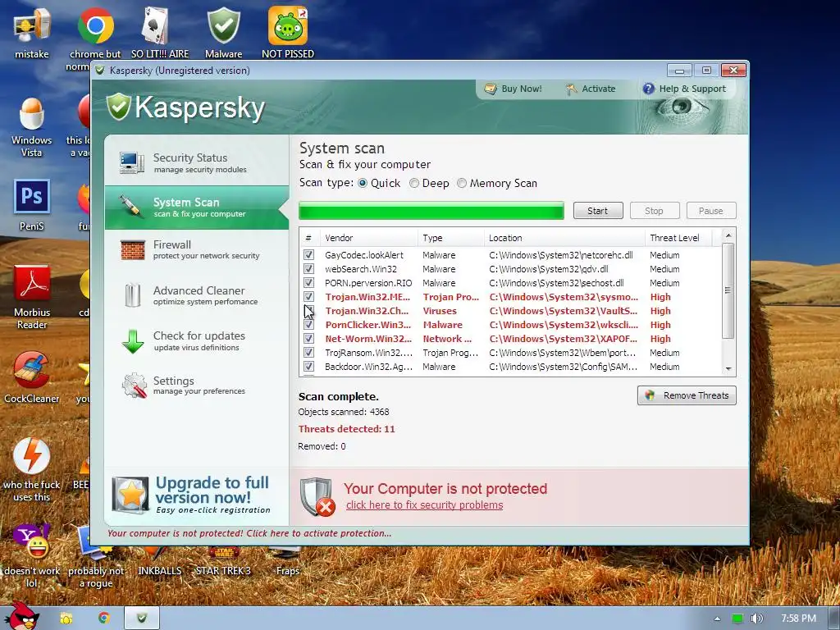Click 'Threats detected: 11' text

[347, 429]
